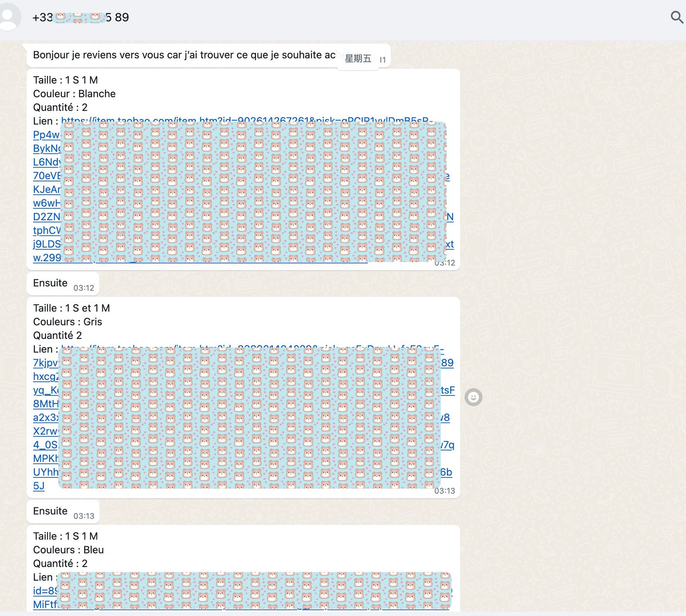Open the contact's profile avatar

coord(9,17)
